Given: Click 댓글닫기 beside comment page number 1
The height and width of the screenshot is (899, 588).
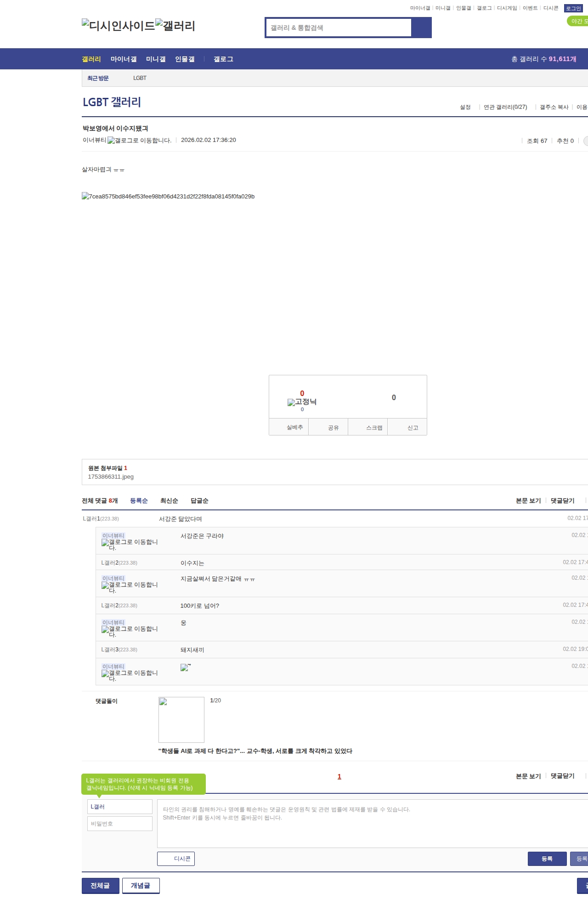Looking at the screenshot, I should pyautogui.click(x=563, y=776).
